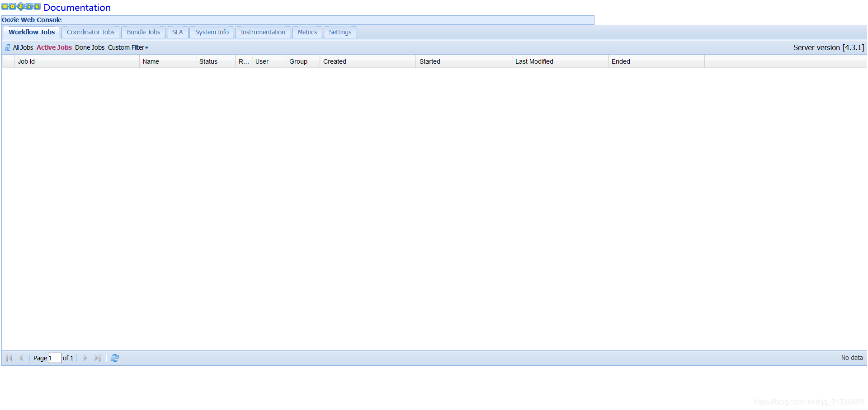
Task: Switch to the Instrumentation tab
Action: click(263, 32)
